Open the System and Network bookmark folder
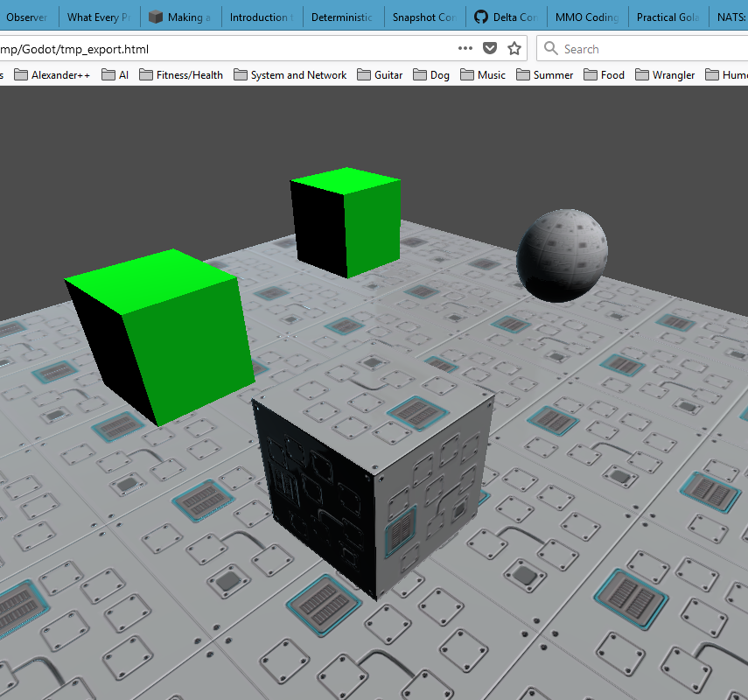Image resolution: width=748 pixels, height=700 pixels. point(297,74)
